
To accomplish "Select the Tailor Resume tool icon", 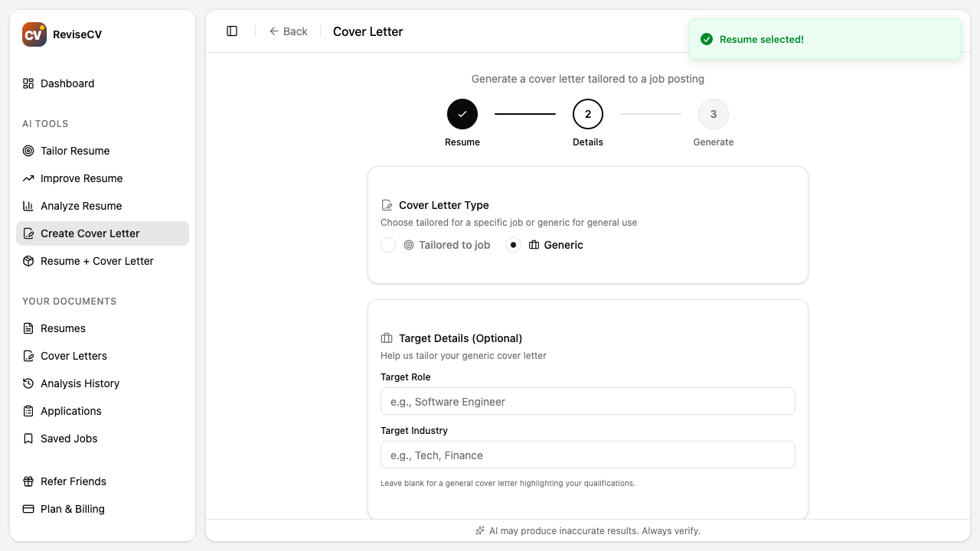I will (28, 151).
